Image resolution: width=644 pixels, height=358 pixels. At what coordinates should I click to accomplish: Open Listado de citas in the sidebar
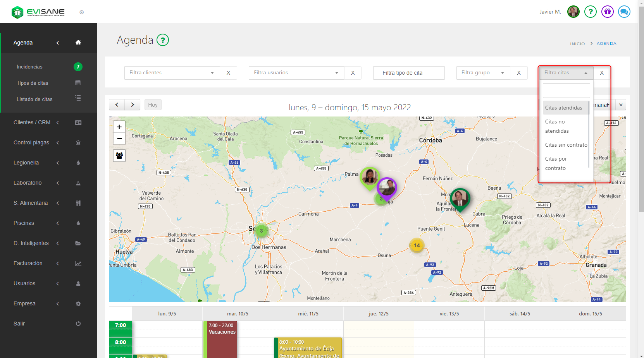pyautogui.click(x=34, y=99)
